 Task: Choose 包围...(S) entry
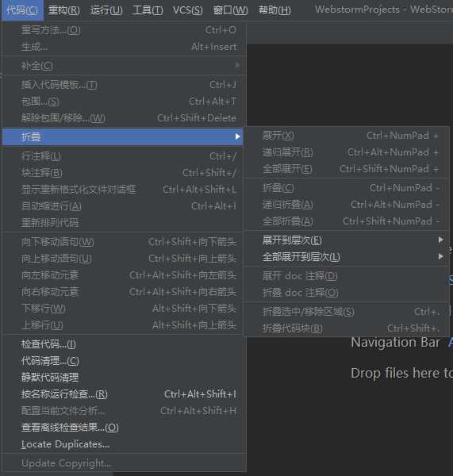pyautogui.click(x=123, y=102)
